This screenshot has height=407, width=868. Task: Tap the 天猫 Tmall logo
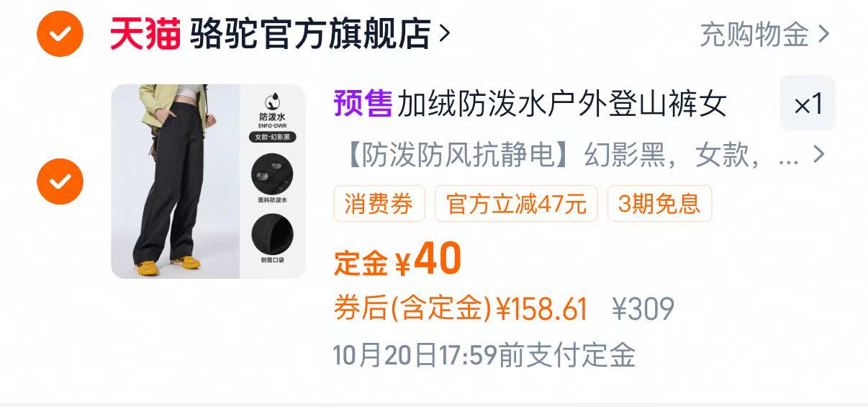click(145, 34)
